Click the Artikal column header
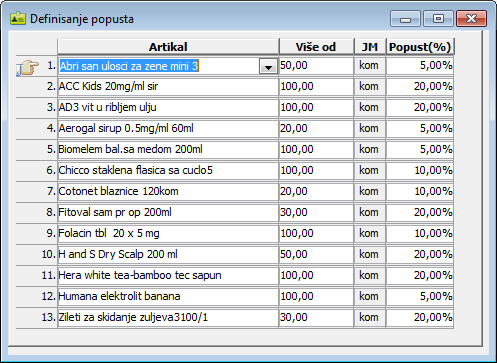 coord(168,47)
